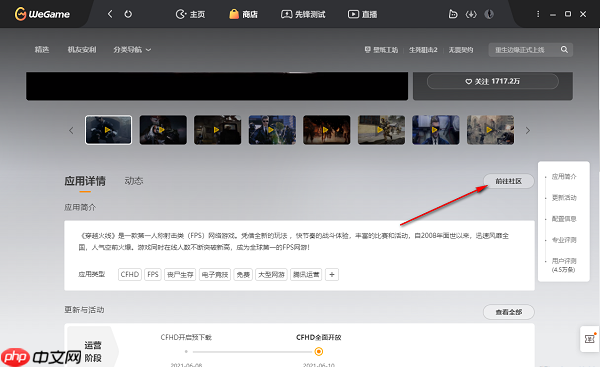Viewport: 600px width, 367px height.
Task: Select the 大型网游 tag
Action: coord(271,274)
